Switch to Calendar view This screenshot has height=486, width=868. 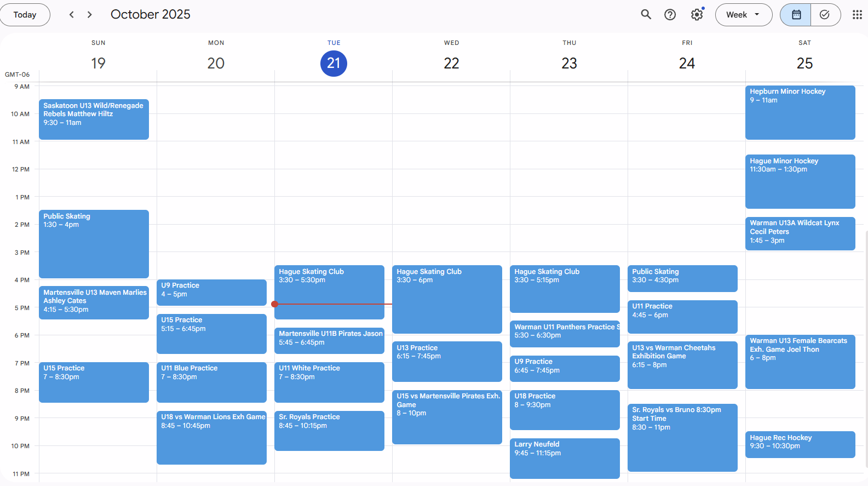tap(796, 15)
